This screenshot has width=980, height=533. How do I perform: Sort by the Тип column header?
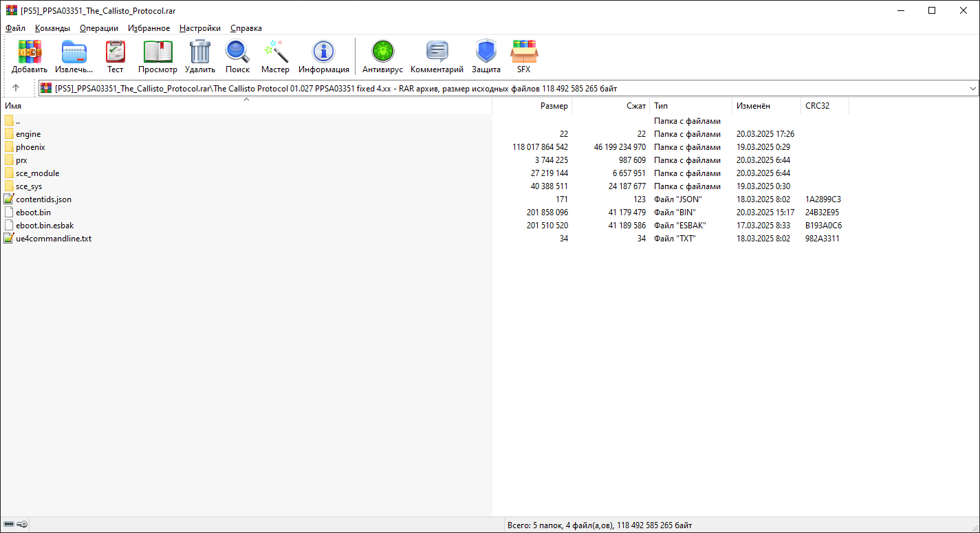(690, 106)
